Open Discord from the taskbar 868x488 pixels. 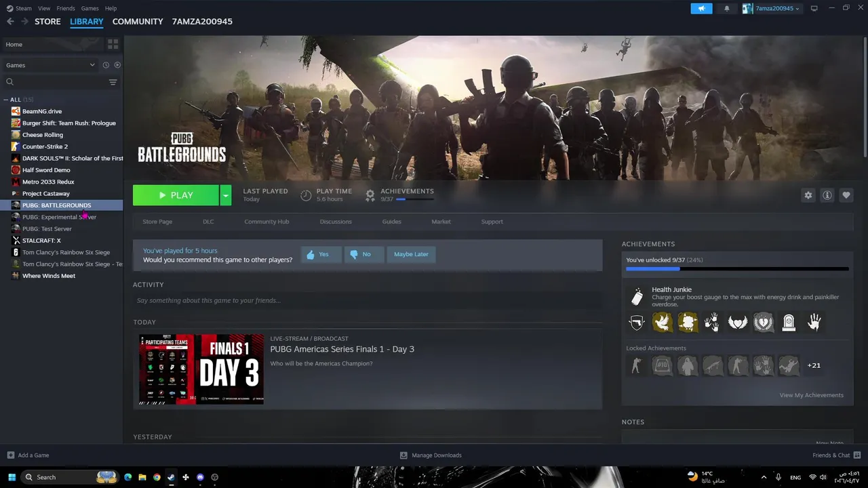tap(201, 477)
